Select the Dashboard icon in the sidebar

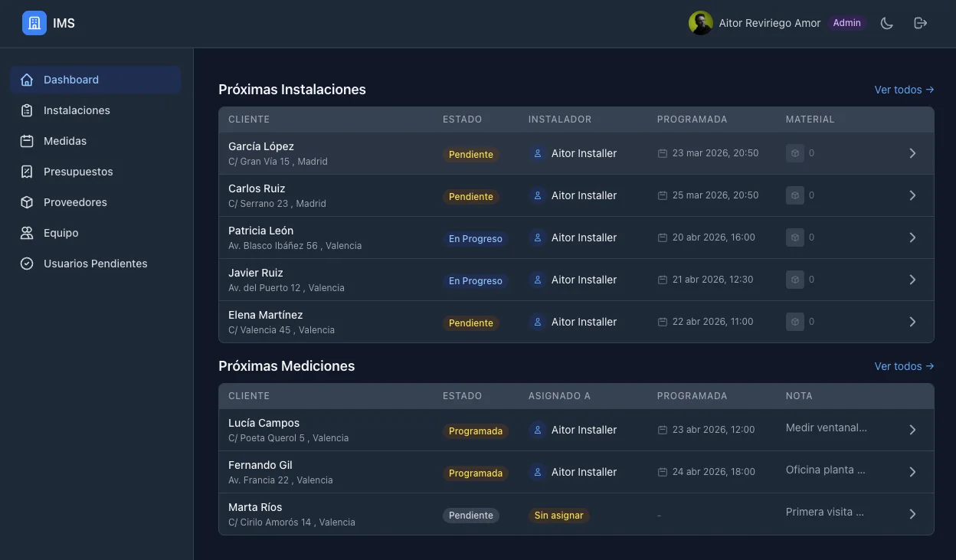(27, 79)
